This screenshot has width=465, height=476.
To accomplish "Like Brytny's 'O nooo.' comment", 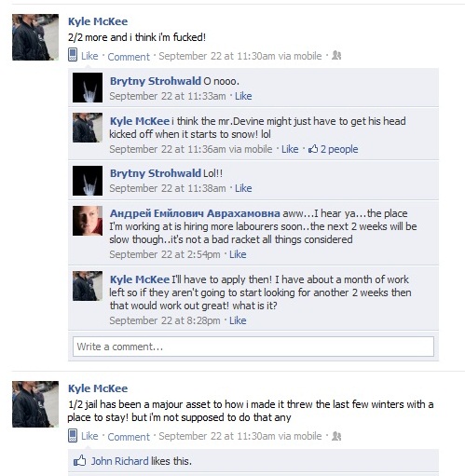I will point(243,96).
